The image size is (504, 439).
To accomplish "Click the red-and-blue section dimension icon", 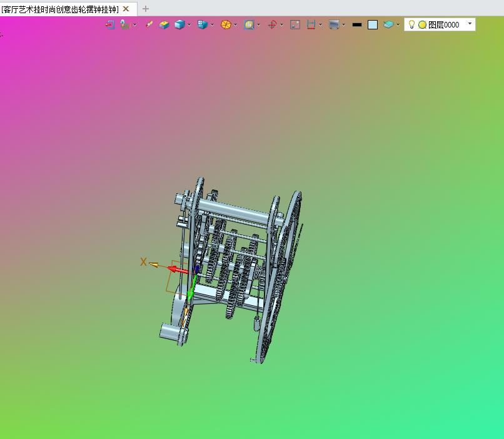I will [x=311, y=25].
